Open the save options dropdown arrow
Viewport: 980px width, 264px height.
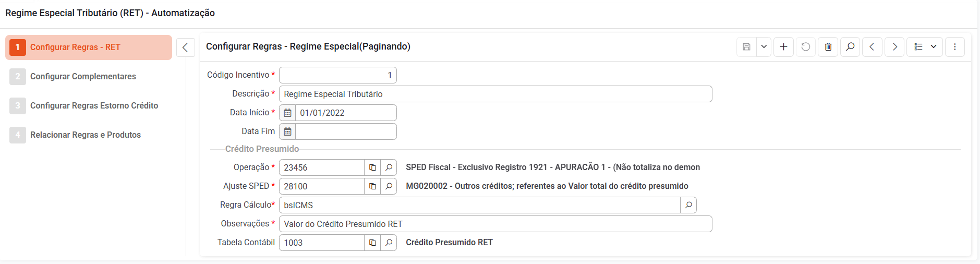pos(764,47)
